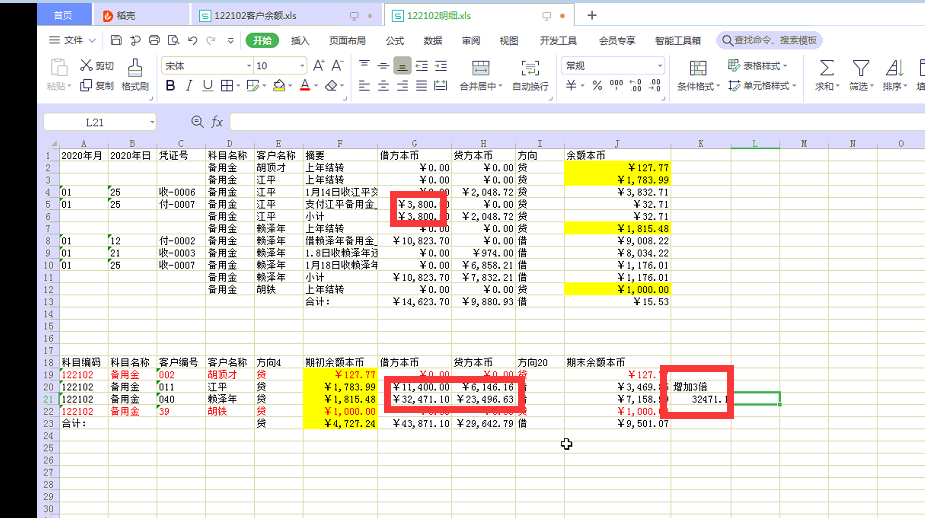This screenshot has width=925, height=518.
Task: Click the Save icon in quick toolbar
Action: (x=116, y=40)
